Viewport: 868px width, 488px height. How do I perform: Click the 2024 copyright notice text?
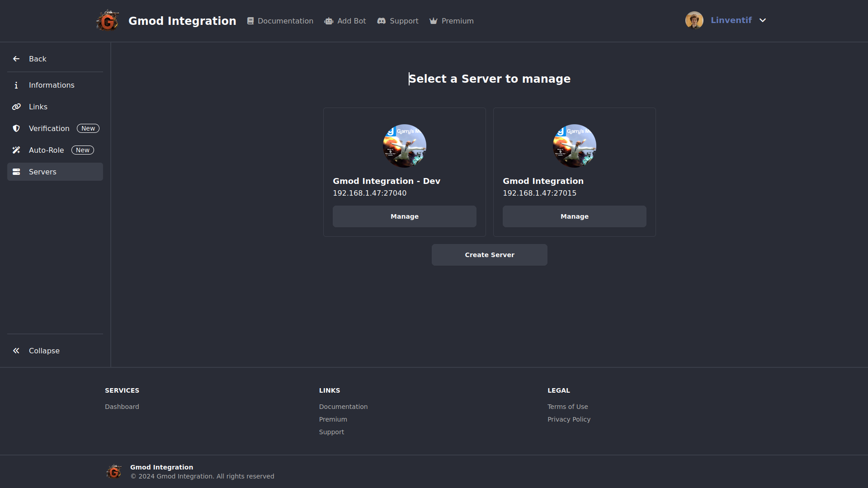point(203,476)
